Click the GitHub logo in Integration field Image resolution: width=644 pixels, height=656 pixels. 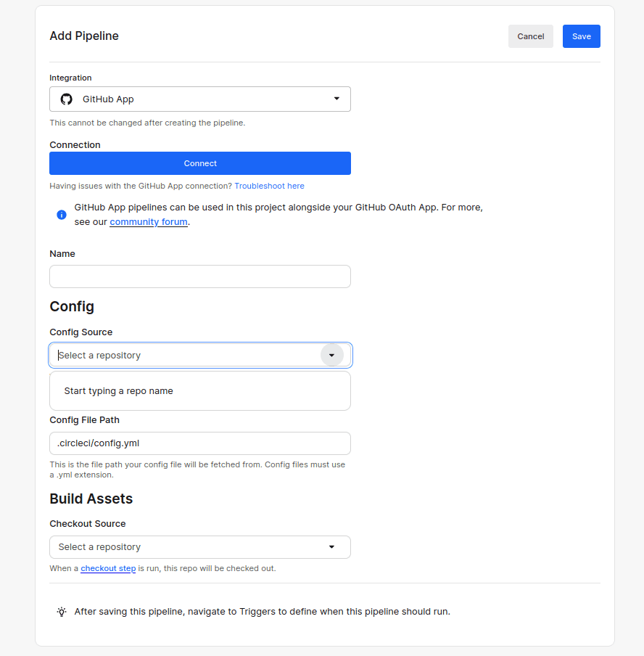(x=67, y=99)
